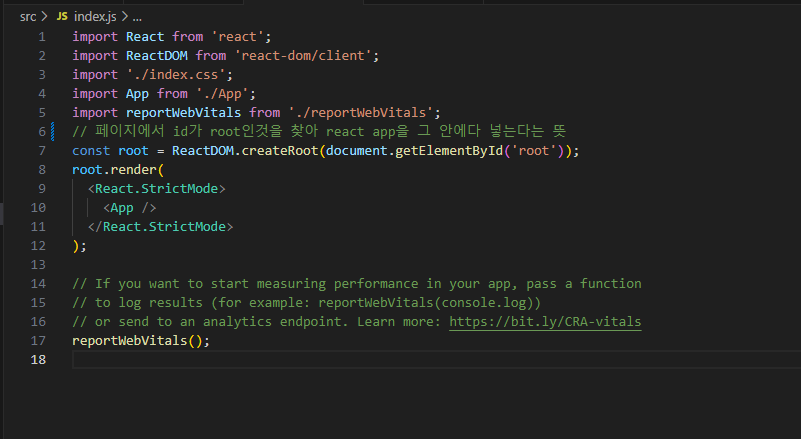Click the getElementById method name

pos(450,151)
